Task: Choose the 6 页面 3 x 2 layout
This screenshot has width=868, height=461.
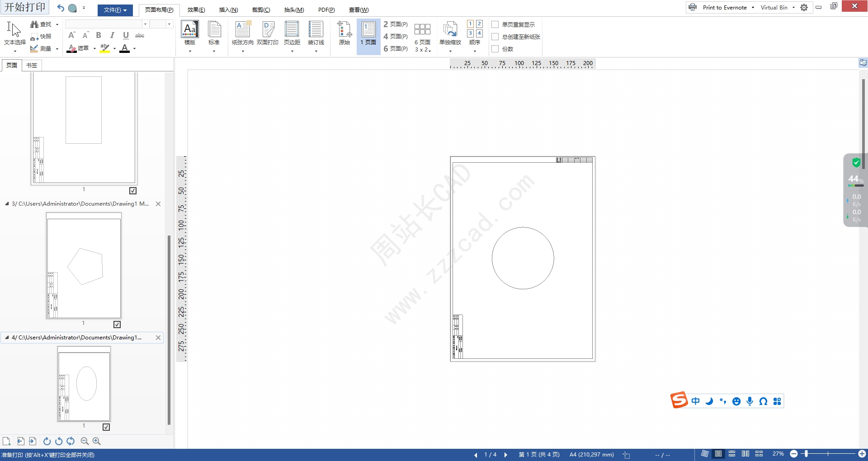Action: (422, 36)
